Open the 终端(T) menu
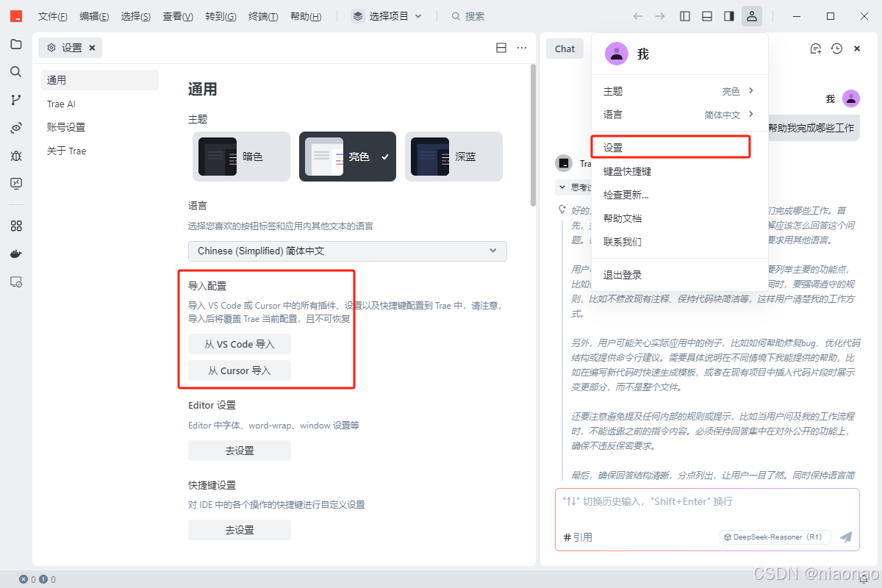882x588 pixels. click(x=263, y=16)
